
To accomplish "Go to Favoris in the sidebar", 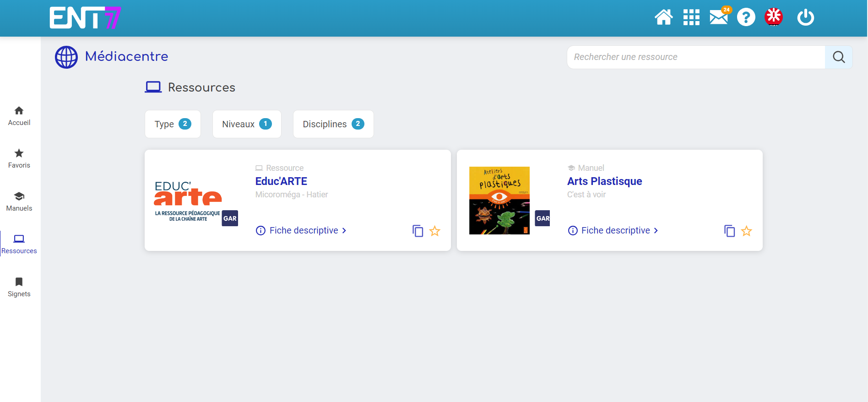I will (19, 158).
